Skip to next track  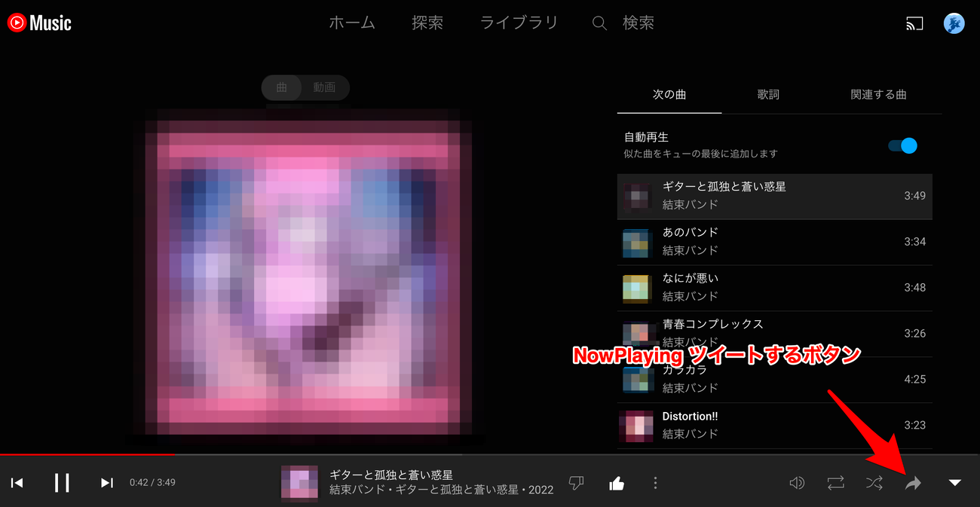tap(107, 483)
